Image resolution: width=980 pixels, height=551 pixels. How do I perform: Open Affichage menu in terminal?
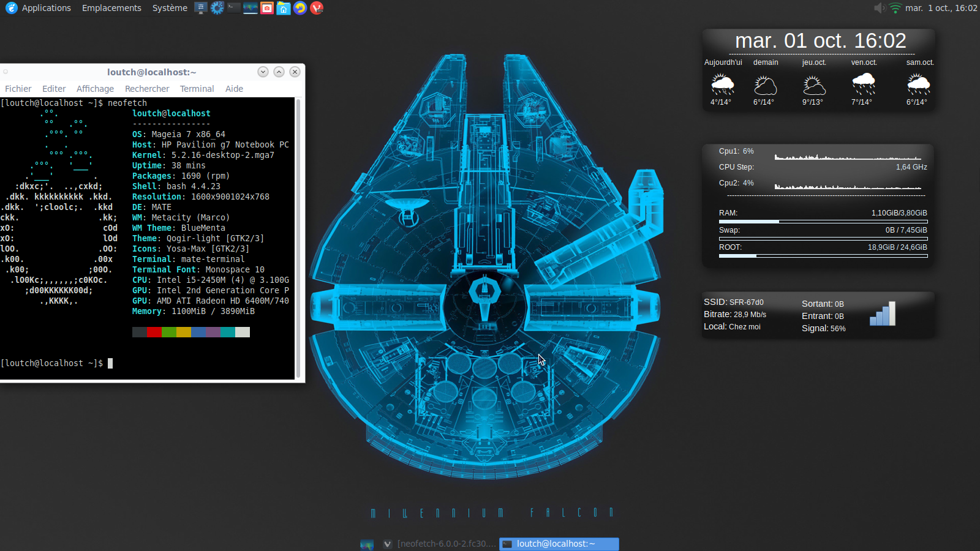pyautogui.click(x=95, y=89)
